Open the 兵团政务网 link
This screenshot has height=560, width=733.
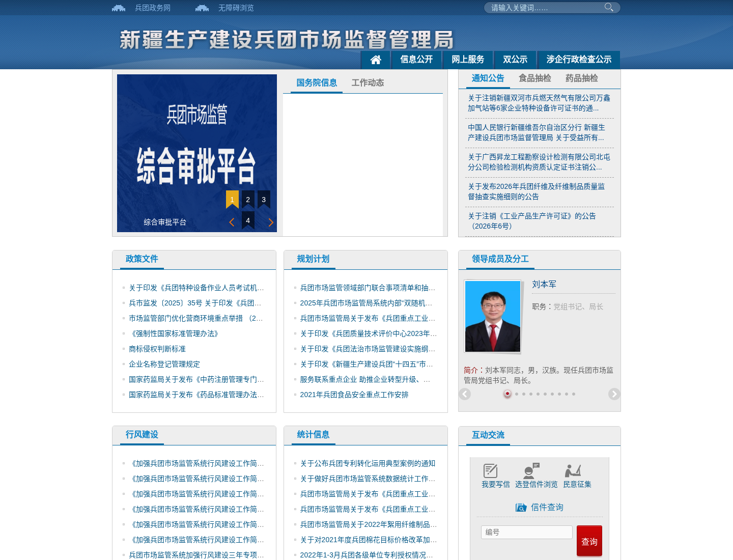click(153, 8)
